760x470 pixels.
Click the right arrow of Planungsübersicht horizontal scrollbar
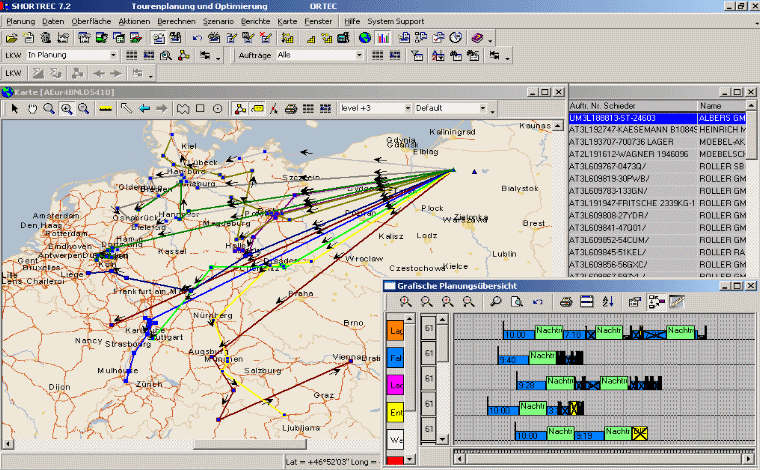pos(750,458)
